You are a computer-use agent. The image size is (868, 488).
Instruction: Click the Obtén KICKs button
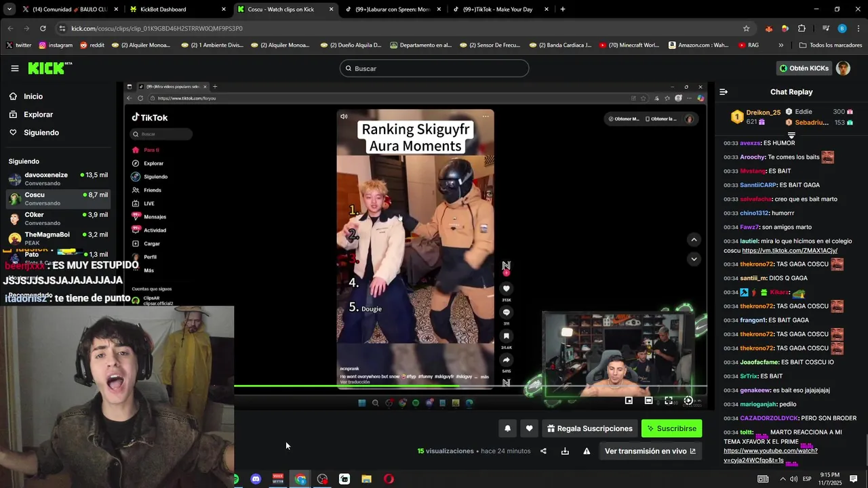[x=804, y=68]
